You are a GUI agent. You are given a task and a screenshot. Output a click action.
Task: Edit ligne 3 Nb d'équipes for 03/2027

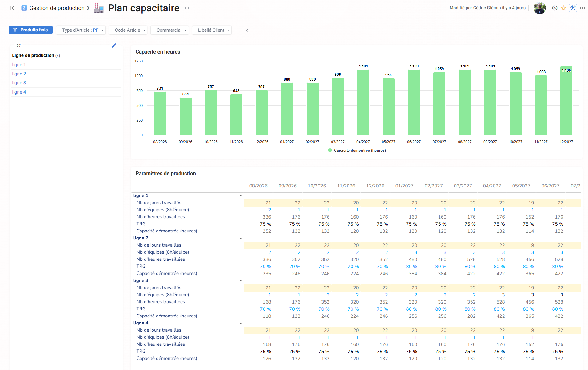tap(474, 295)
